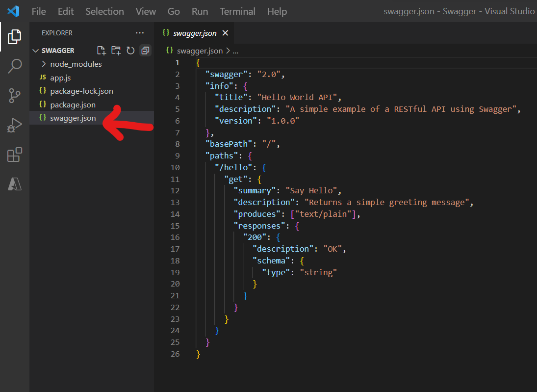Open the Selection menu
The width and height of the screenshot is (537, 392).
[x=104, y=11]
